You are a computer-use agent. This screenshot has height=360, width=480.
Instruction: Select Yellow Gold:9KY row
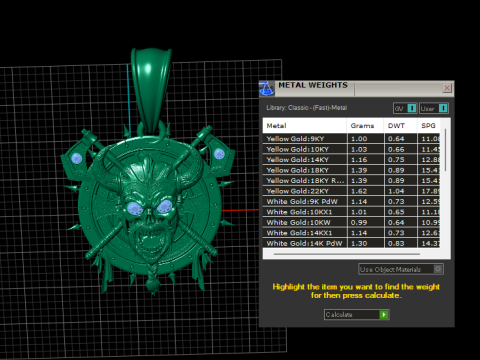point(351,139)
